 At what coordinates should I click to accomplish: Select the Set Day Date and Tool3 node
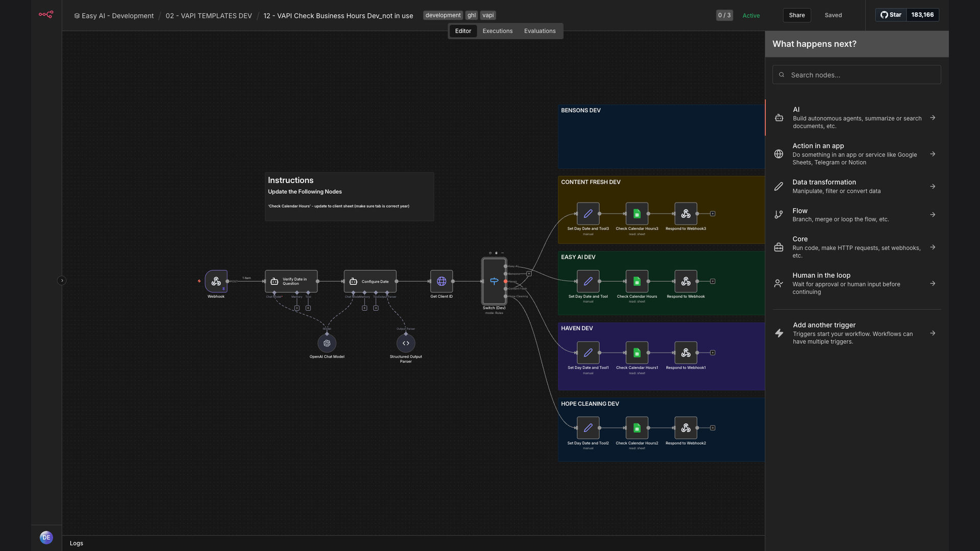pyautogui.click(x=588, y=214)
